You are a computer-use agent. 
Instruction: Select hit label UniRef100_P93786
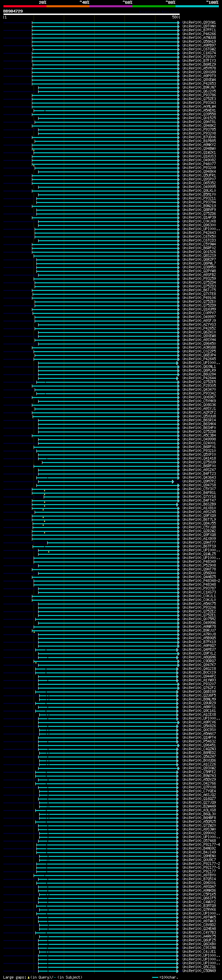tap(199, 95)
